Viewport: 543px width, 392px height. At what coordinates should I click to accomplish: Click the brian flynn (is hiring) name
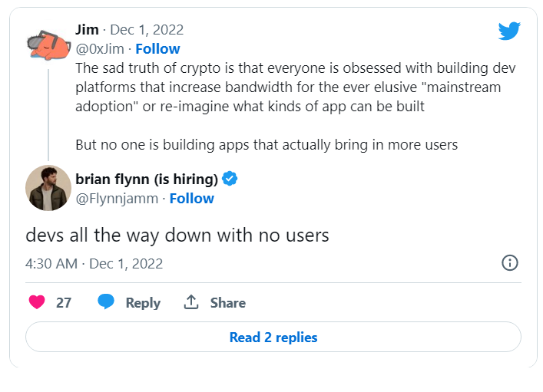point(146,179)
